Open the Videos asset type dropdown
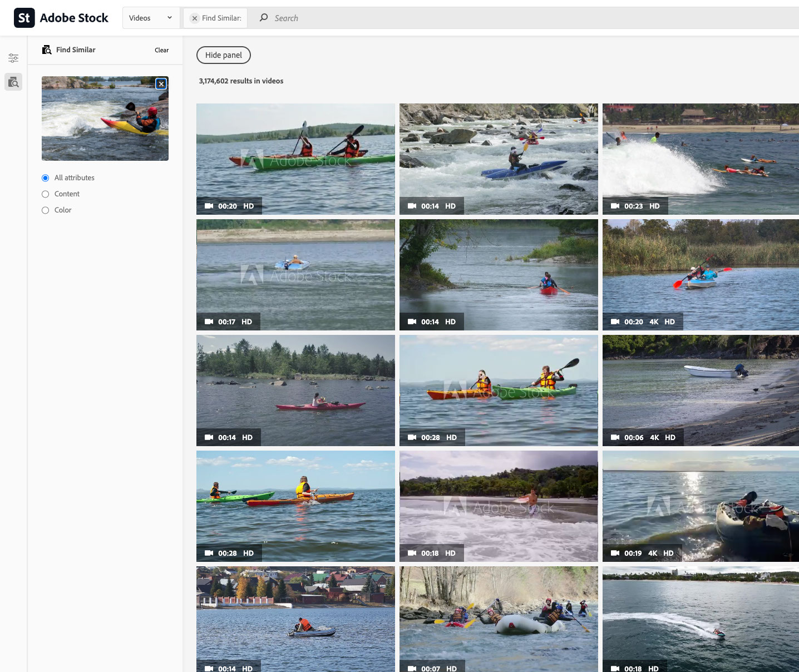799x672 pixels. tap(150, 18)
